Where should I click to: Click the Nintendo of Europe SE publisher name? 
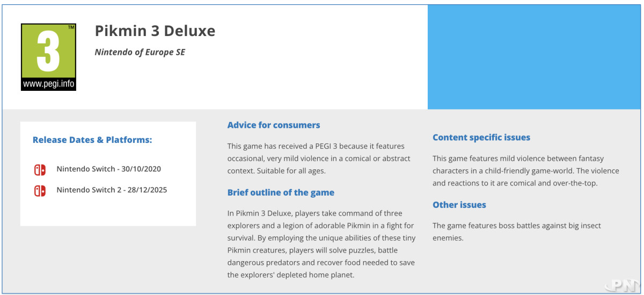[x=140, y=52]
